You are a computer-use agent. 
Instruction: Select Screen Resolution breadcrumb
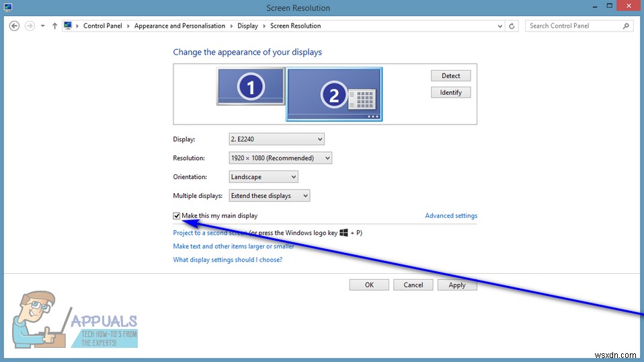pyautogui.click(x=295, y=26)
